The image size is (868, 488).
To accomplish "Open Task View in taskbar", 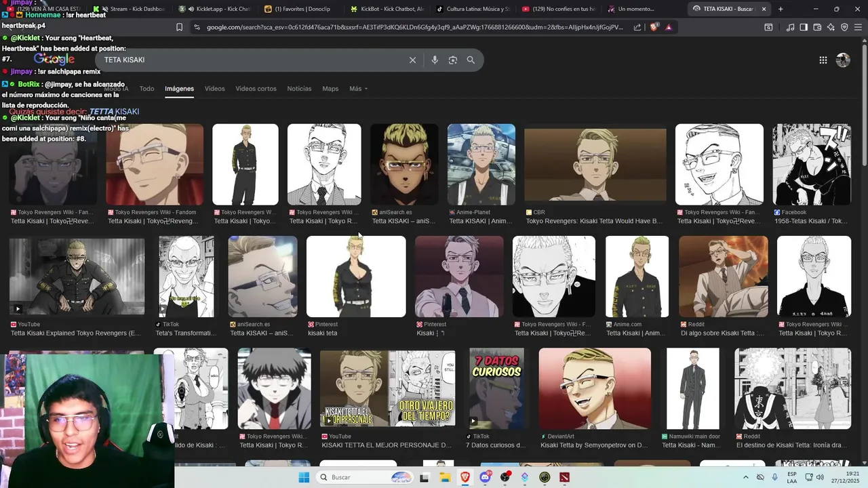I will point(425,477).
